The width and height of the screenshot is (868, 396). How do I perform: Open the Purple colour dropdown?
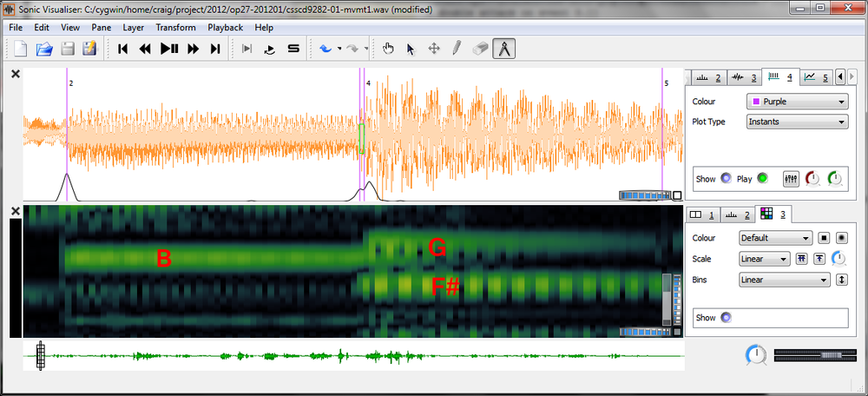(x=797, y=102)
